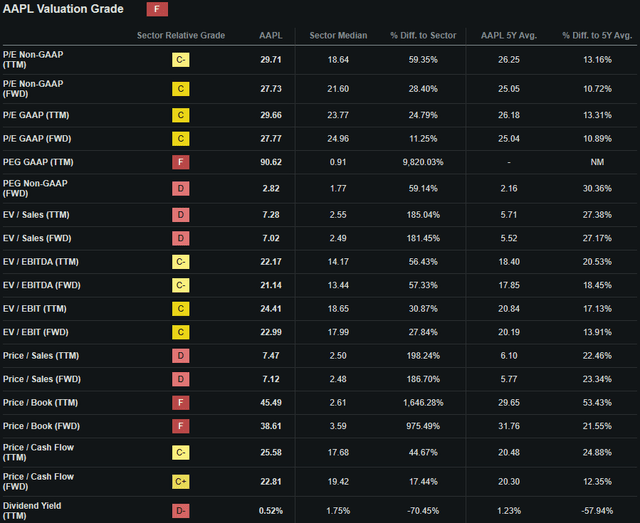
Task: Click the C grade badge for P/E GAAP (FWD)
Action: pos(180,139)
